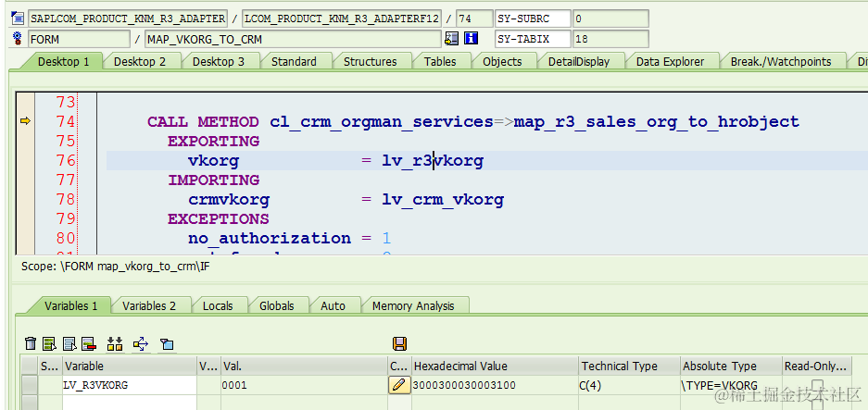
Task: Click line number 76 in the source editor
Action: point(66,160)
